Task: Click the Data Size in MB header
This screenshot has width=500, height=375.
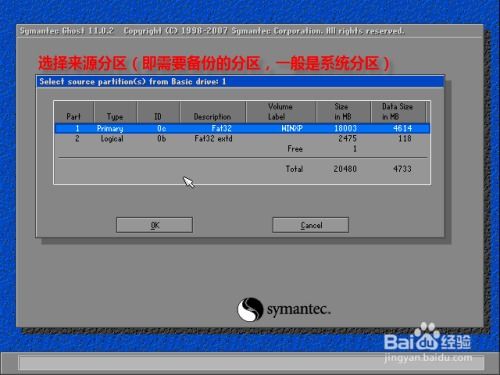Action: (397, 112)
